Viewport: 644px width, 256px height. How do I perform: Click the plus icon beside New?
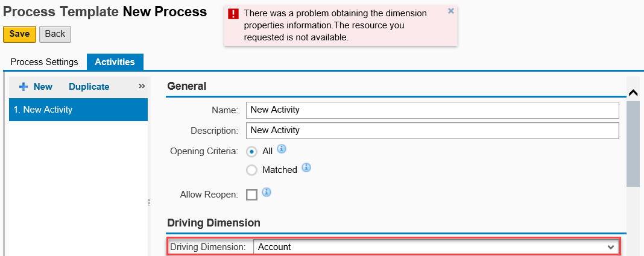point(24,87)
